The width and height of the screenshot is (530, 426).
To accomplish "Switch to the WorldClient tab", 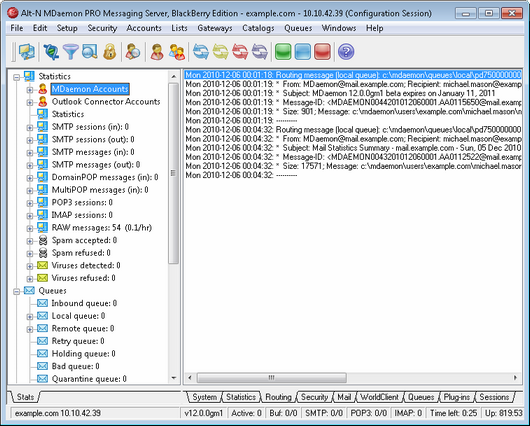I will point(379,397).
